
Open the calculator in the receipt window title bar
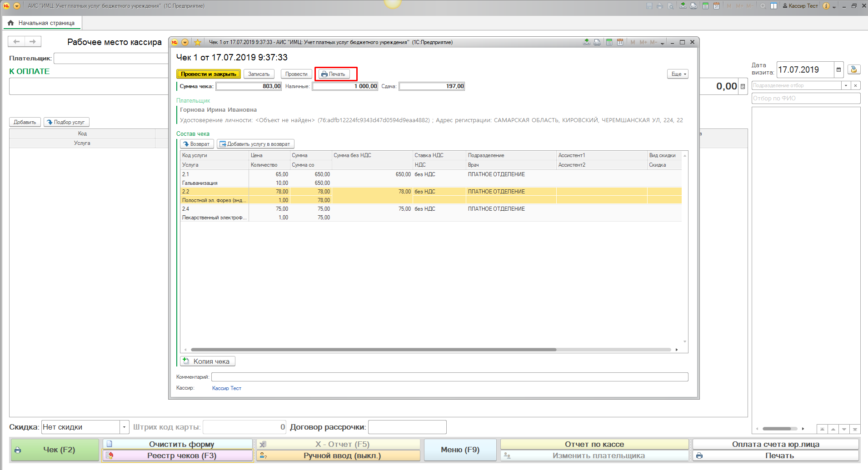[609, 42]
